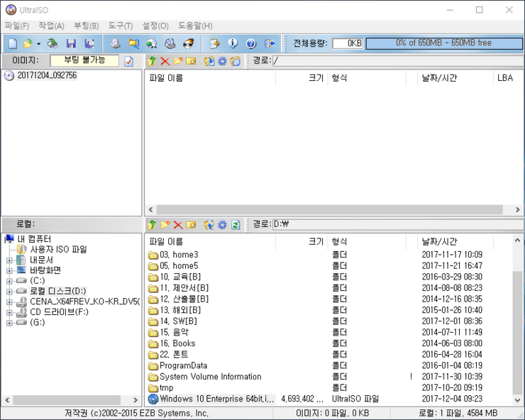The width and height of the screenshot is (525, 420).
Task: Select the 사용자 ISO 파일 tree item
Action: point(59,250)
